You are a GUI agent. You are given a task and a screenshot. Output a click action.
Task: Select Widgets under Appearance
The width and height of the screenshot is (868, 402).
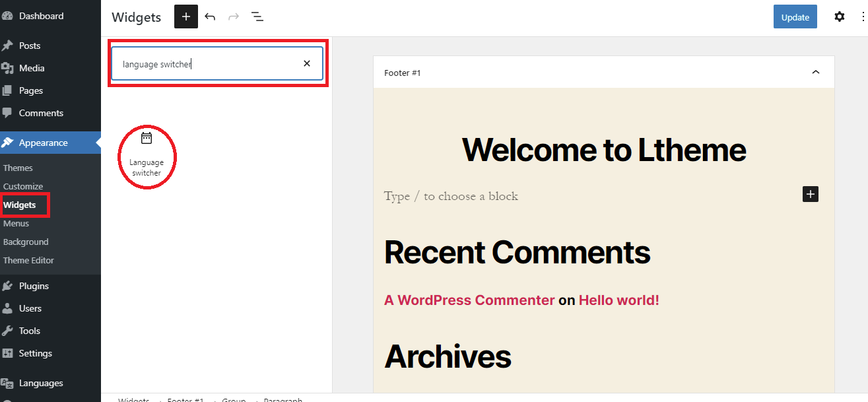(x=20, y=205)
